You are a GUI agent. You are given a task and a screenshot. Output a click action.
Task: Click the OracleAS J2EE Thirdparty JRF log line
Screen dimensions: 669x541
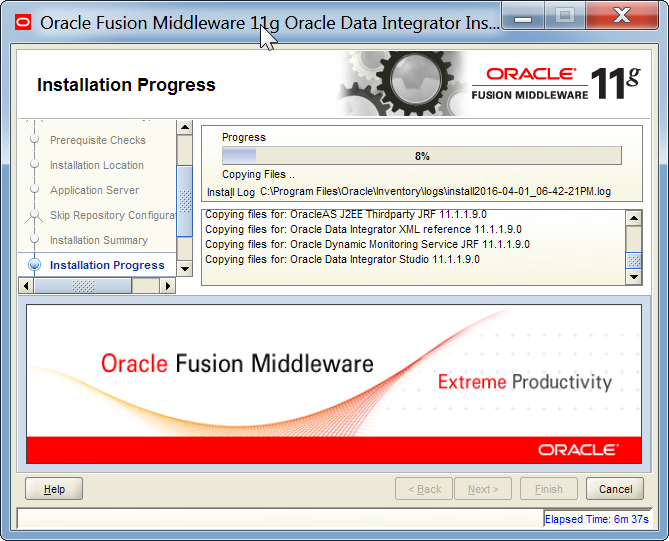pos(346,214)
